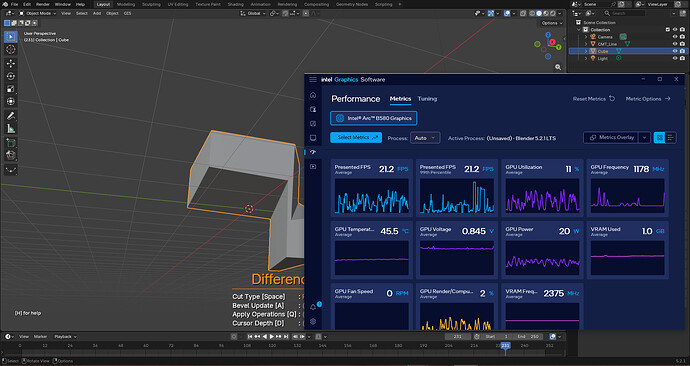690x366 pixels.
Task: Hide Camera in viewport via eye icon
Action: 675,37
